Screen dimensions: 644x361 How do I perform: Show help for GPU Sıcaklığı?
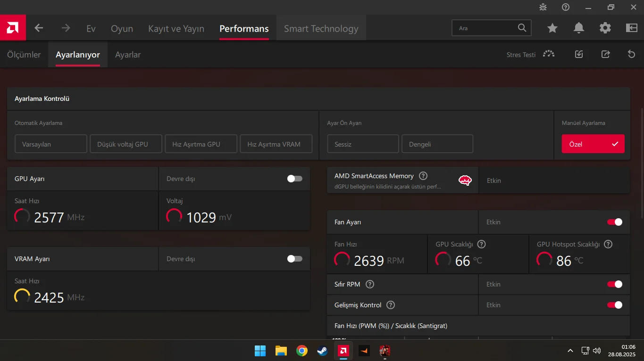tap(482, 244)
